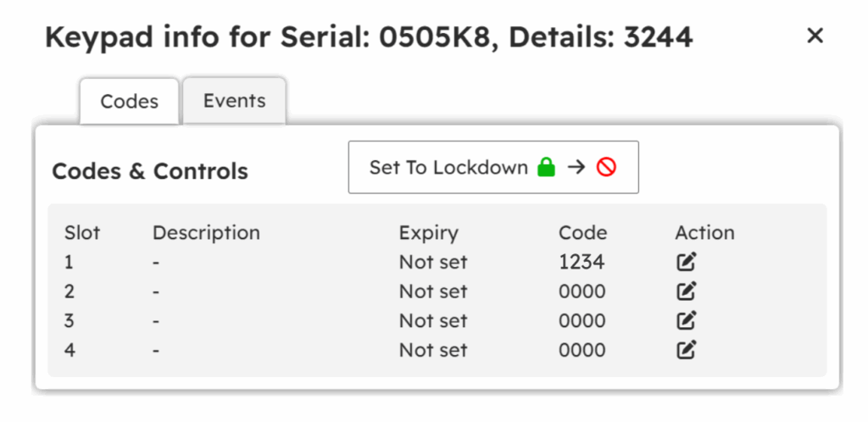868x422 pixels.
Task: Click the green padlock icon
Action: point(546,167)
